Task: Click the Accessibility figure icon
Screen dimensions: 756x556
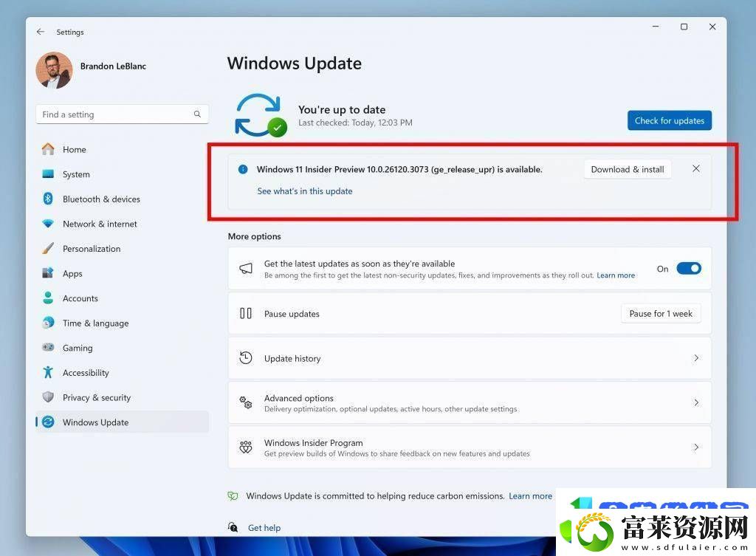Action: [48, 372]
